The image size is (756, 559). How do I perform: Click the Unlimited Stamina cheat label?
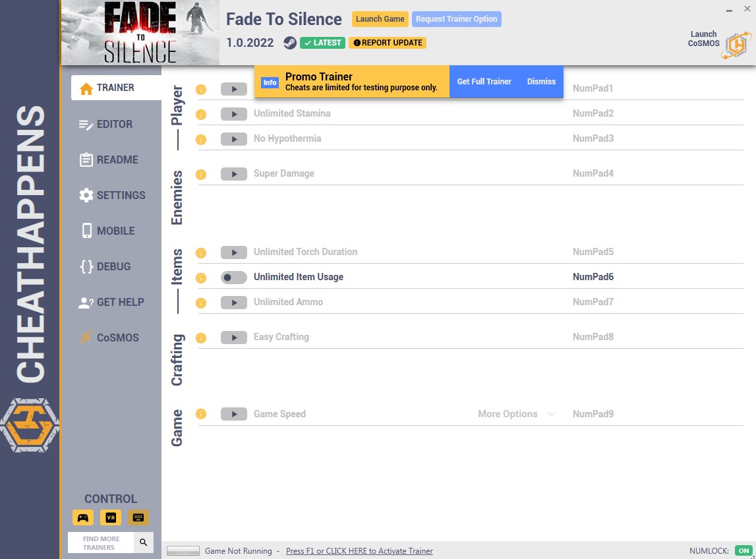pos(292,113)
